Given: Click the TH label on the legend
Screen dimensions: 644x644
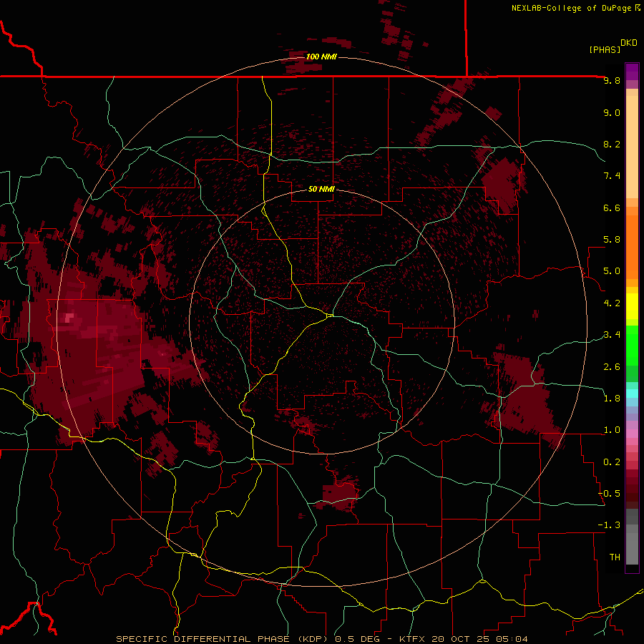Looking at the screenshot, I should click(615, 557).
